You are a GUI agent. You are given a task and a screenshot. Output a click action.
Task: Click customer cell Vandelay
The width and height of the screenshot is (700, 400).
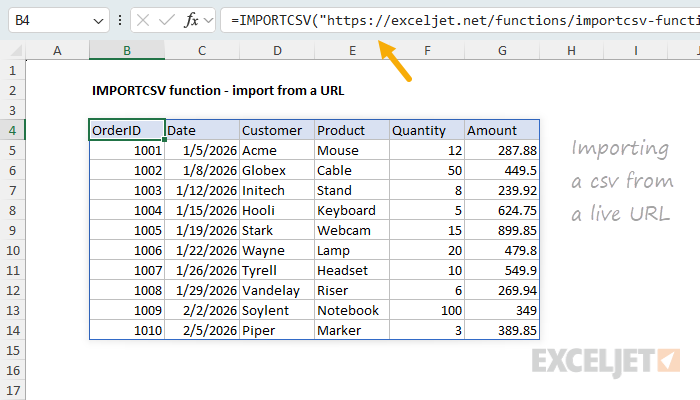point(277,291)
